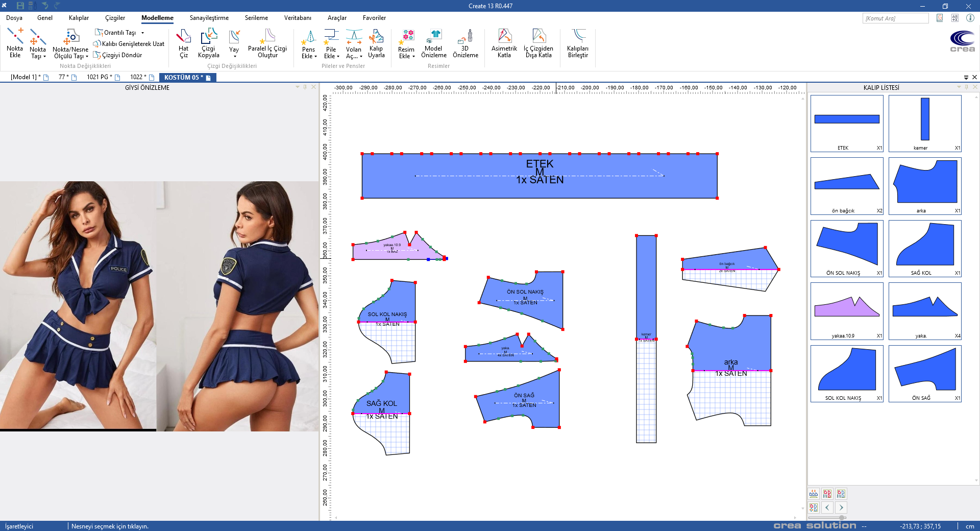Select the Nokta Ekle tool
Image resolution: width=980 pixels, height=531 pixels.
[15, 43]
